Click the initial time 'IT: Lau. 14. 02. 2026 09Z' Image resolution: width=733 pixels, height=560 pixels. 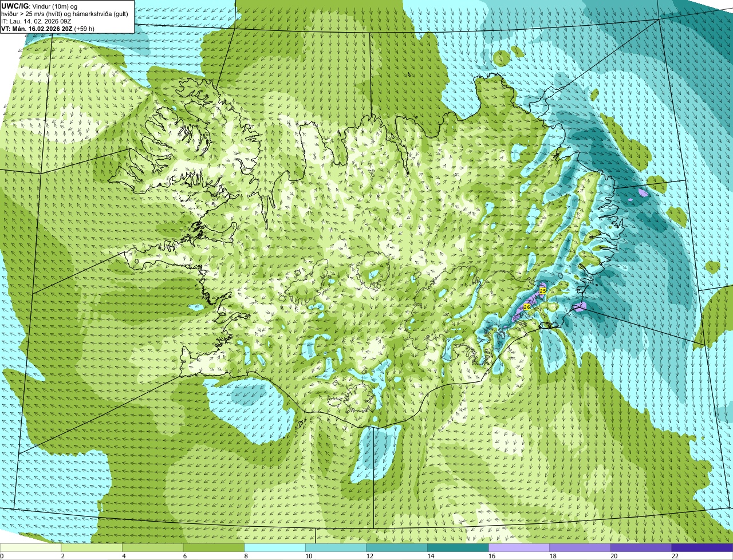[x=36, y=21]
